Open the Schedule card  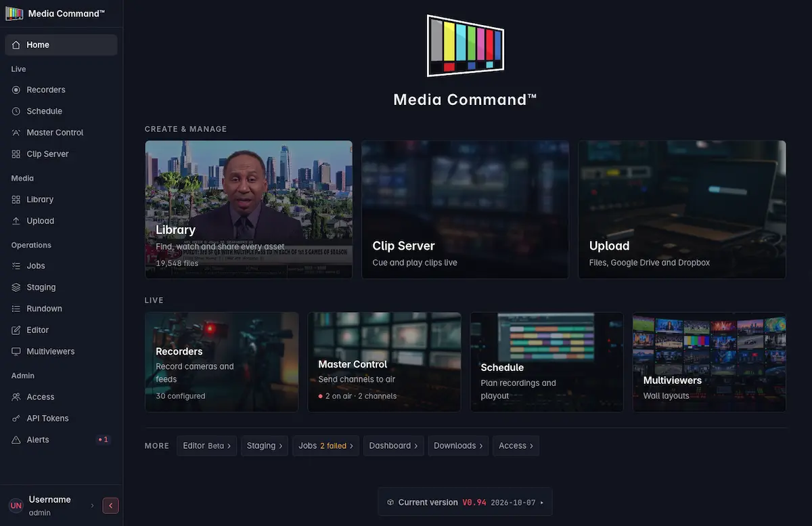[547, 361]
